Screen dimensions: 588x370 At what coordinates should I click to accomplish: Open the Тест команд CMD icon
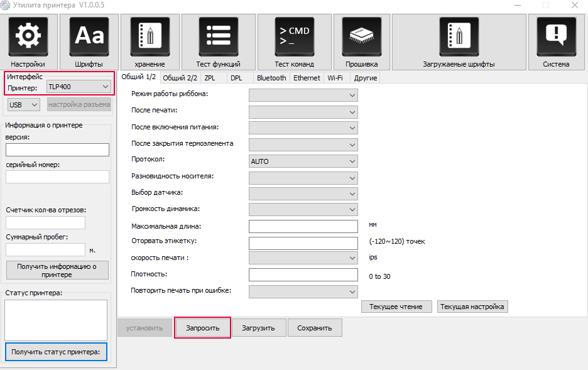pos(294,36)
